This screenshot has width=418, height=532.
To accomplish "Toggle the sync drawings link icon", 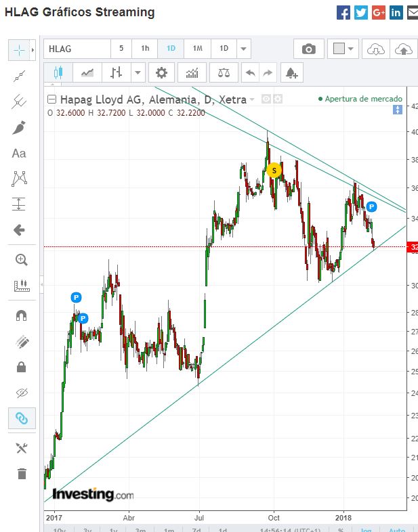I will click(22, 418).
